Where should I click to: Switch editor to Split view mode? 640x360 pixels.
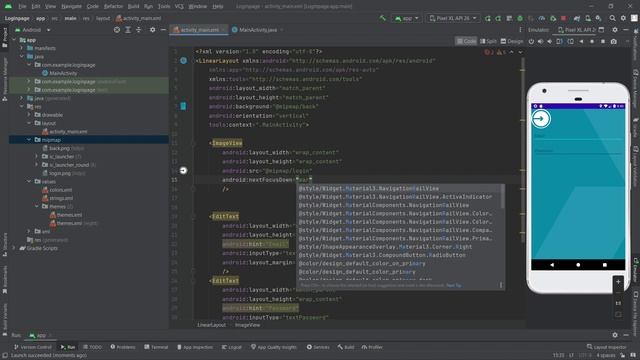(x=488, y=41)
